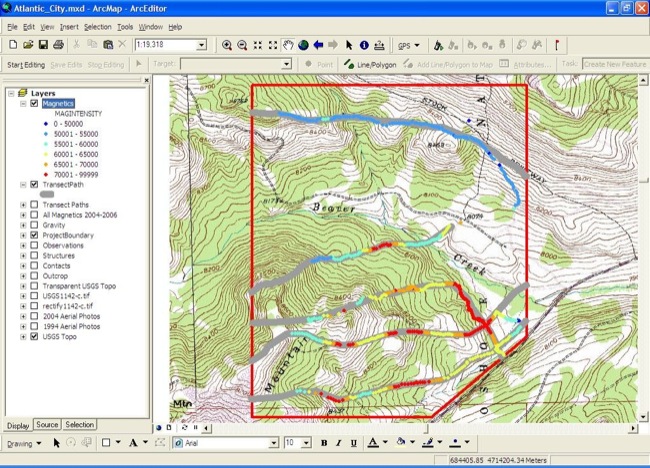This screenshot has width=650, height=468.
Task: Click the Zoom In magnifier tool
Action: point(227,45)
